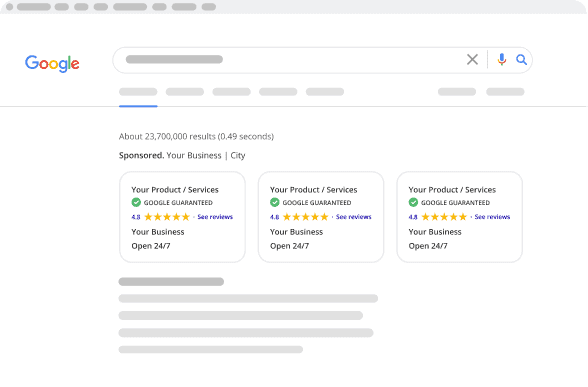588x387 pixels.
Task: Click the Google logo
Action: tap(52, 63)
